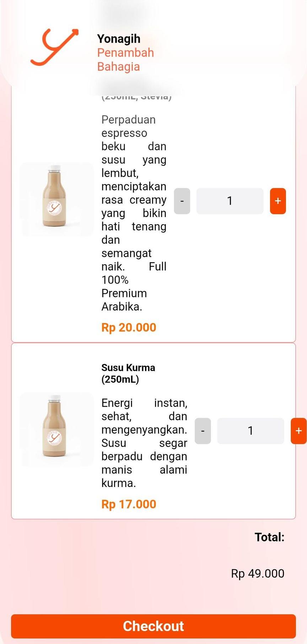307x644 pixels.
Task: Click the Total label
Action: pos(269,537)
